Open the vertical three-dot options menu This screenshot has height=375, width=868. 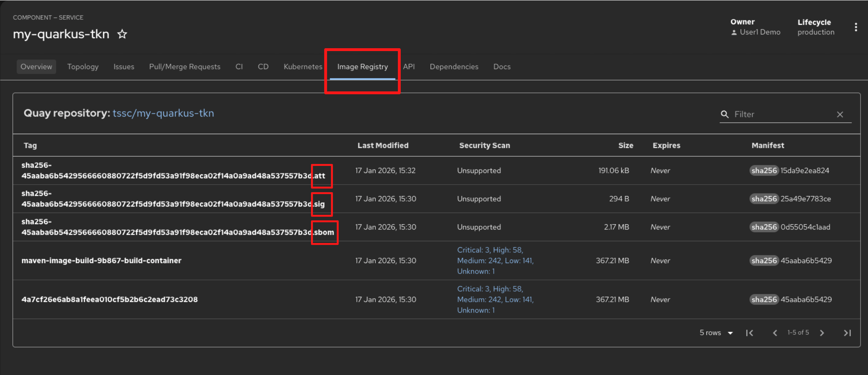856,27
